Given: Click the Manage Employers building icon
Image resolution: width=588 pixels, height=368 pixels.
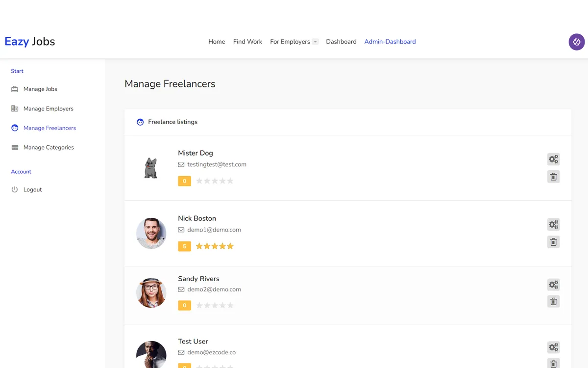Looking at the screenshot, I should pyautogui.click(x=15, y=108).
